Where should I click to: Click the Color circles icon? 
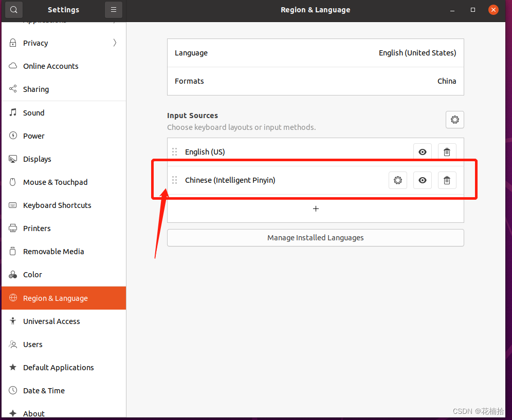(13, 275)
